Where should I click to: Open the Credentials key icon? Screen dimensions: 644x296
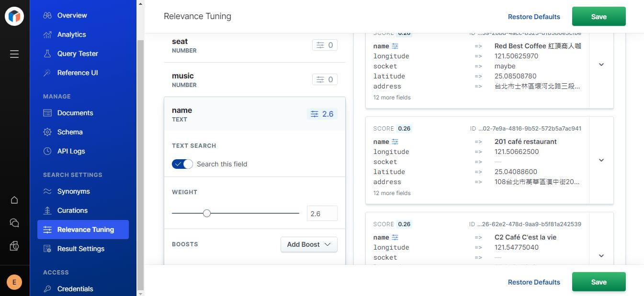[x=48, y=289]
